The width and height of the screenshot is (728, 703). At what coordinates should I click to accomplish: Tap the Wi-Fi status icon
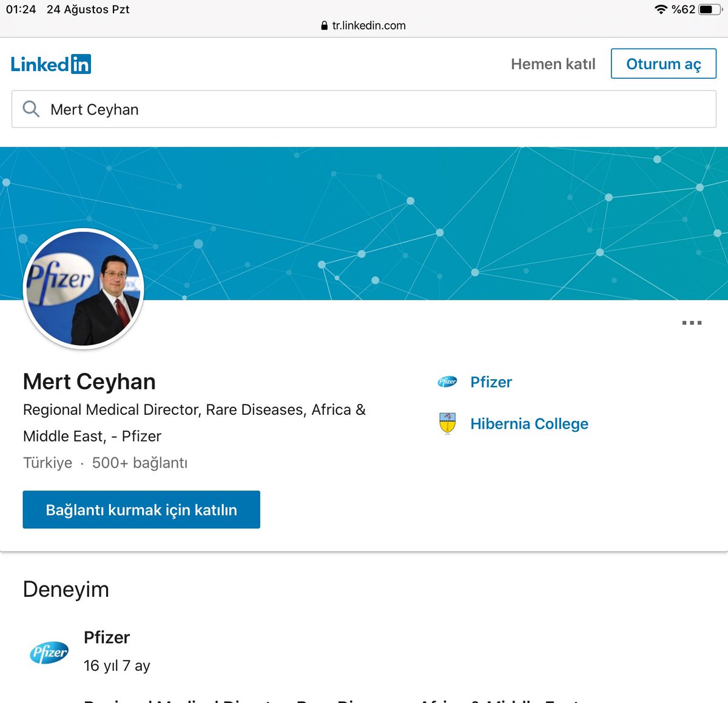tap(661, 9)
